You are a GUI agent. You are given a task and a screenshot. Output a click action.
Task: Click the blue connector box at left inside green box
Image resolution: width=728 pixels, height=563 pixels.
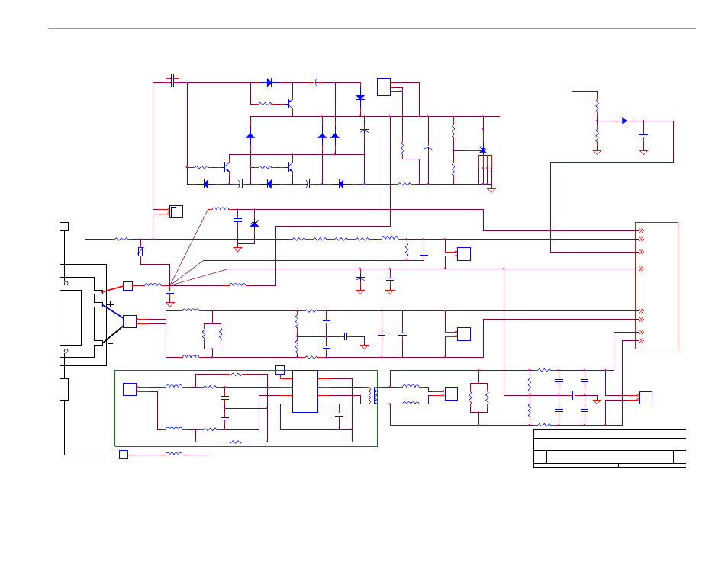pyautogui.click(x=130, y=389)
